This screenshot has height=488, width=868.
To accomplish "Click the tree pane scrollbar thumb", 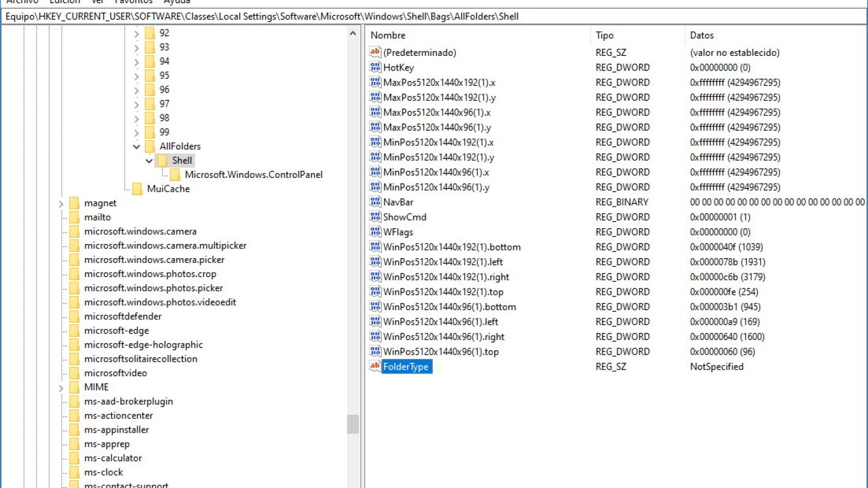I will coord(353,424).
